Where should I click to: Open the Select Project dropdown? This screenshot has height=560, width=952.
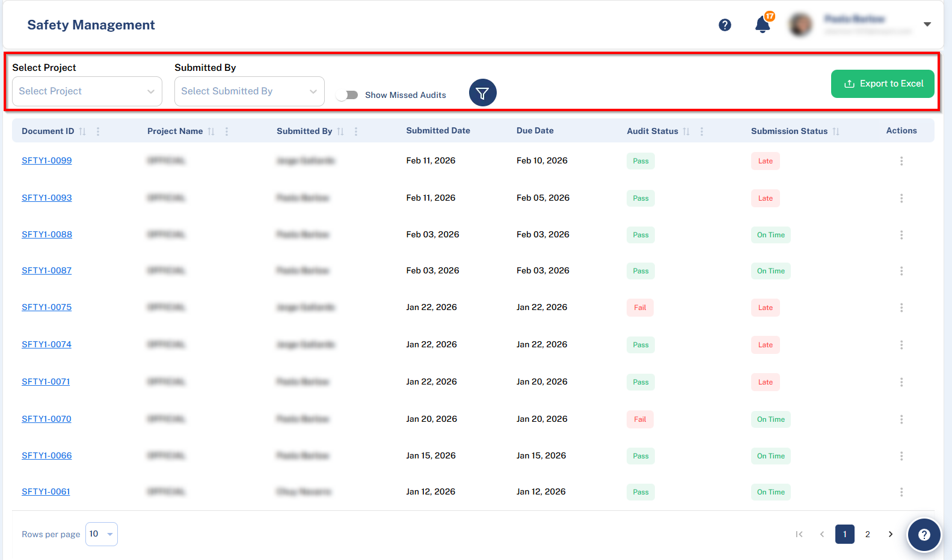(x=87, y=91)
